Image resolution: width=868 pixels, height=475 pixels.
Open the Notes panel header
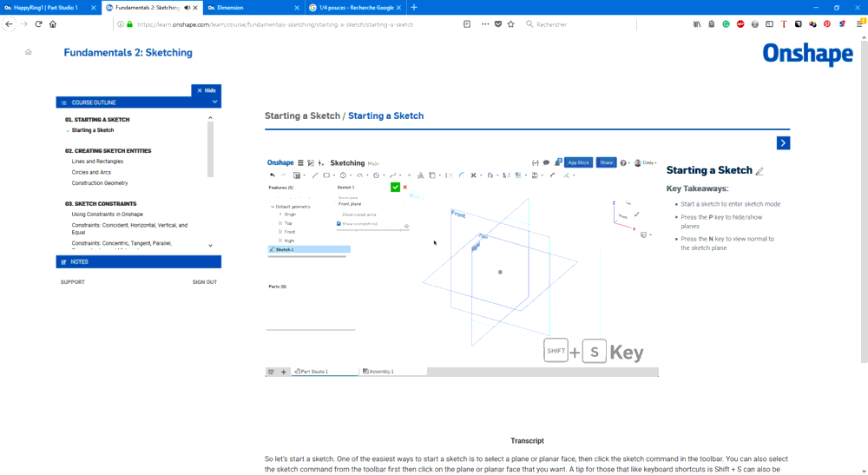138,261
